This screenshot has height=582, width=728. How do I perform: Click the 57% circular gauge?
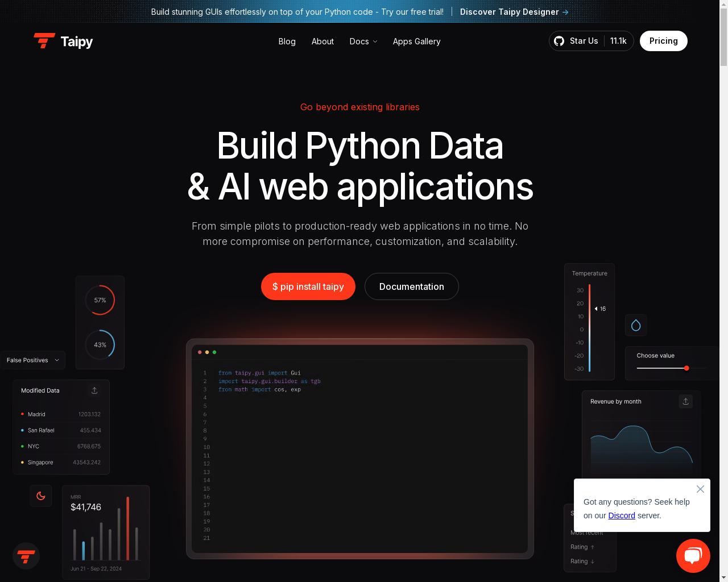coord(100,300)
